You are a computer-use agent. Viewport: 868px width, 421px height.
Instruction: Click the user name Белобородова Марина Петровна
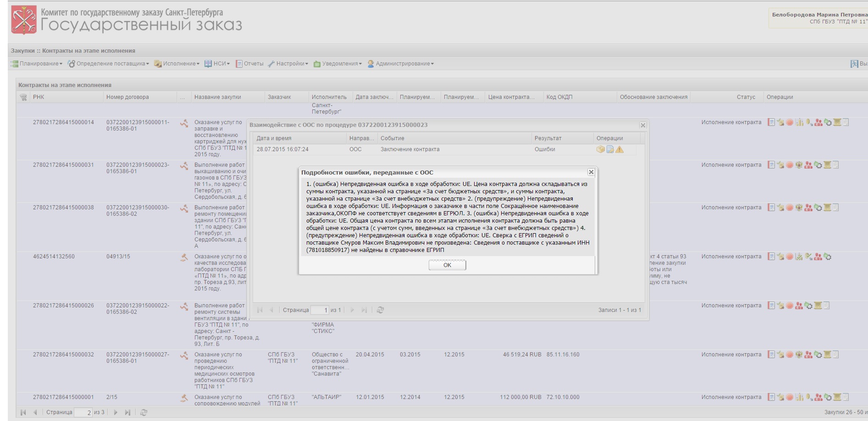tap(819, 15)
